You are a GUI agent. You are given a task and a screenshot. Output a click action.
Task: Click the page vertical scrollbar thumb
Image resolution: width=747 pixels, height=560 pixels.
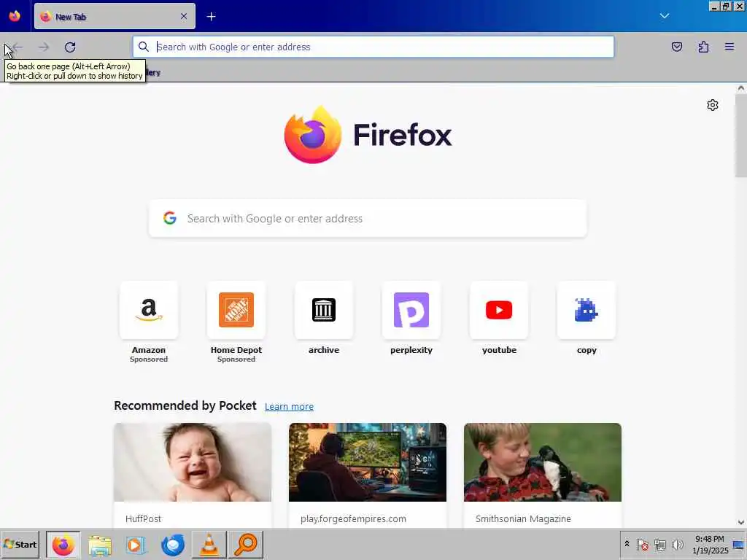(x=741, y=136)
